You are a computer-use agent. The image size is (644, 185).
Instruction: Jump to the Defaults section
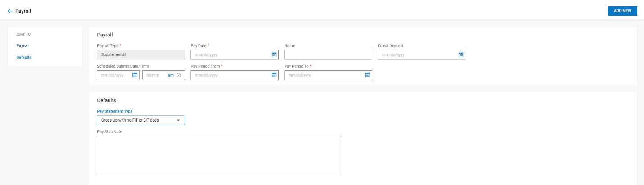pyautogui.click(x=24, y=57)
